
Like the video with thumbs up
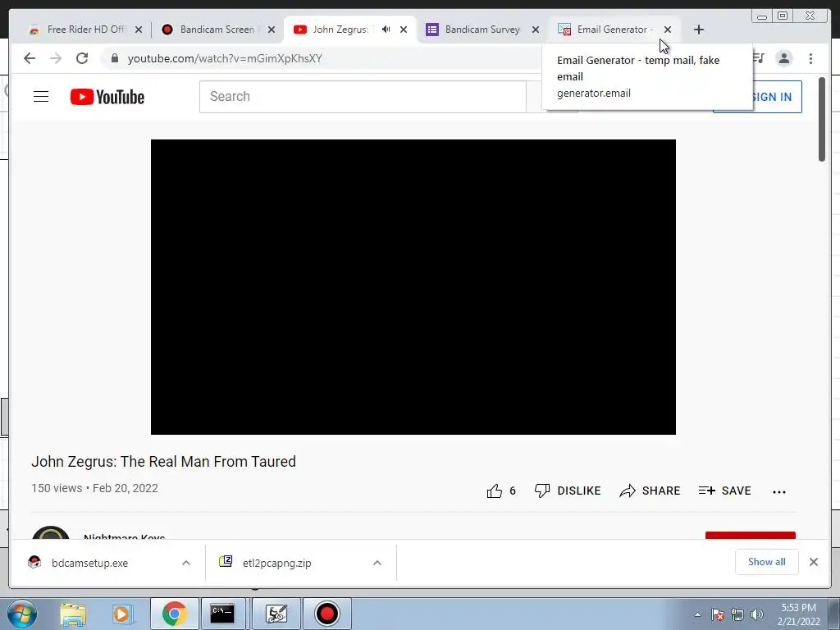(x=495, y=491)
